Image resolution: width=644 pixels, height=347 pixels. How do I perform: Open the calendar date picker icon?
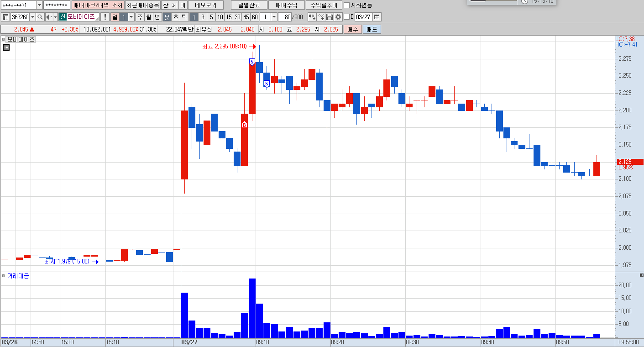coord(377,17)
